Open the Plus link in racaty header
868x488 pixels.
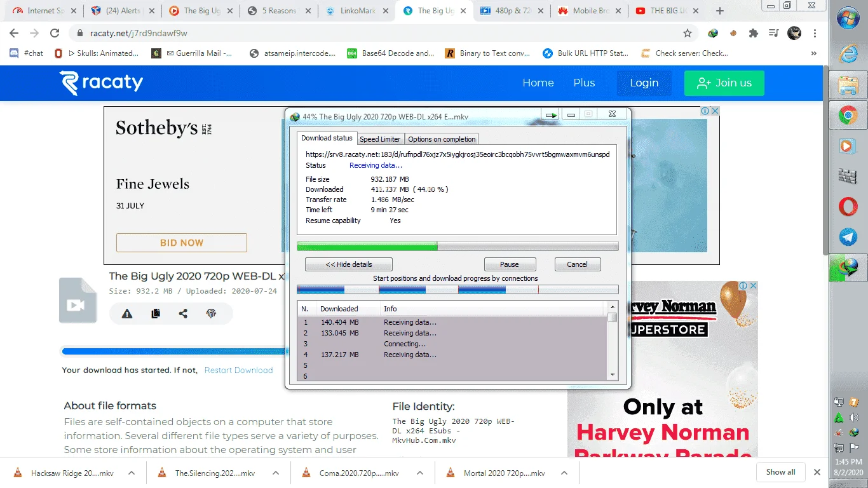(x=584, y=83)
